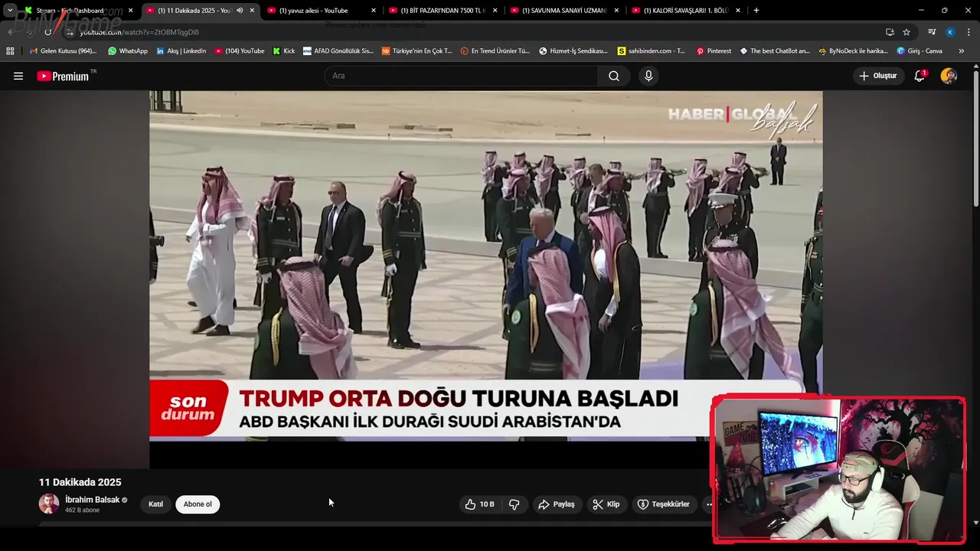Open the media control icon in Chrome toolbar
This screenshot has width=980, height=551.
click(932, 32)
